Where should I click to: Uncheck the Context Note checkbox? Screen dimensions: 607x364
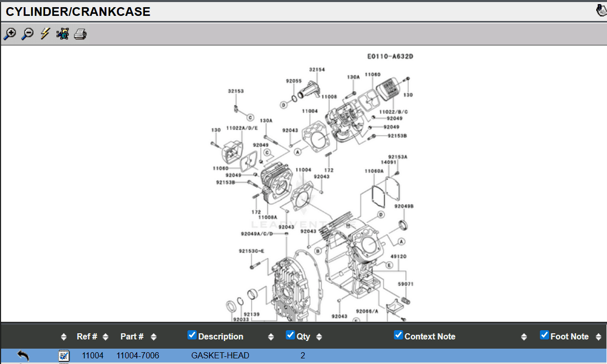(398, 335)
